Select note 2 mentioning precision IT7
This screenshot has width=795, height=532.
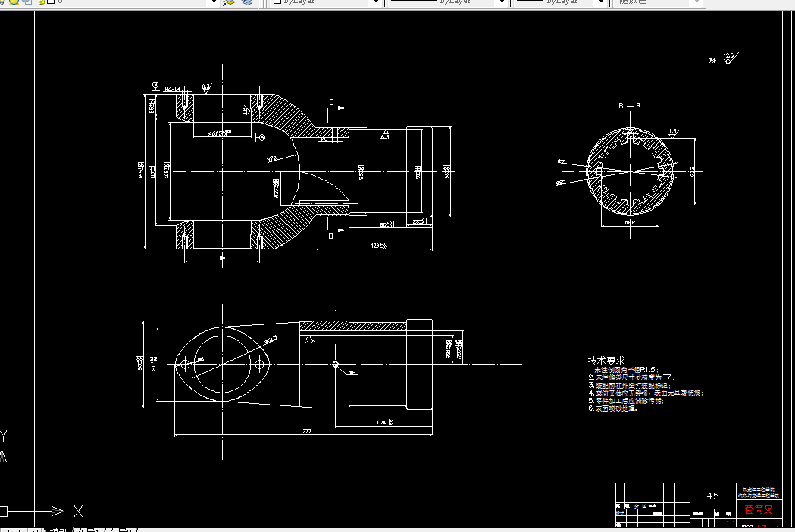coord(632,377)
